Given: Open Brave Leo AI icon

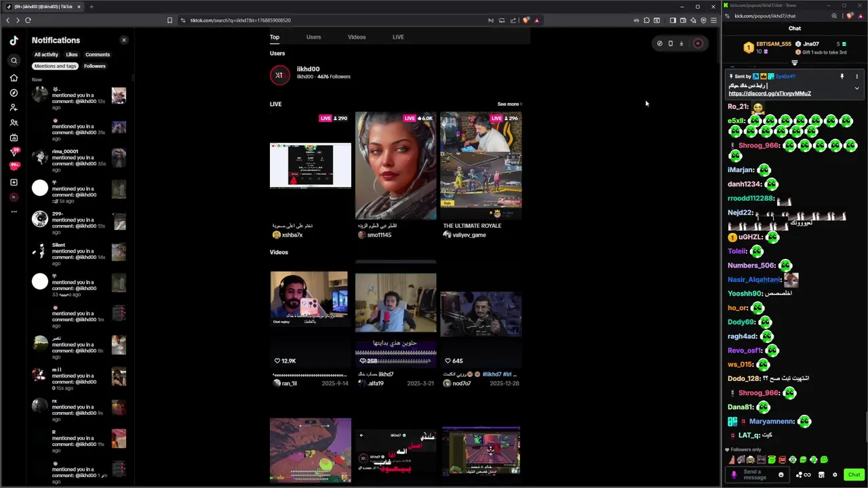Looking at the screenshot, I should point(693,20).
